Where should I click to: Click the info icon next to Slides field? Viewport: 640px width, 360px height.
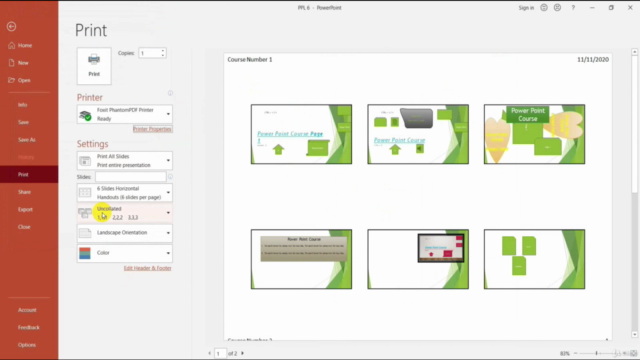(170, 177)
